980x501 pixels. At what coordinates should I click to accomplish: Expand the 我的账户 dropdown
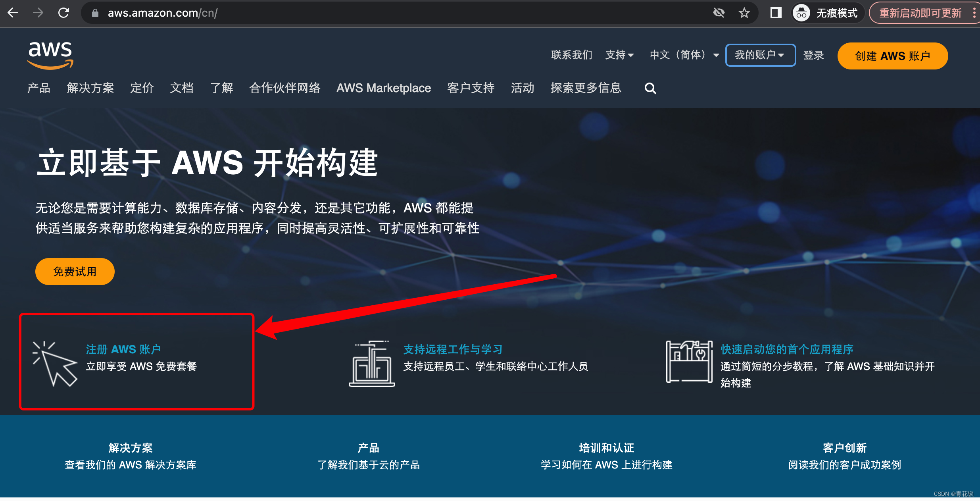point(760,55)
